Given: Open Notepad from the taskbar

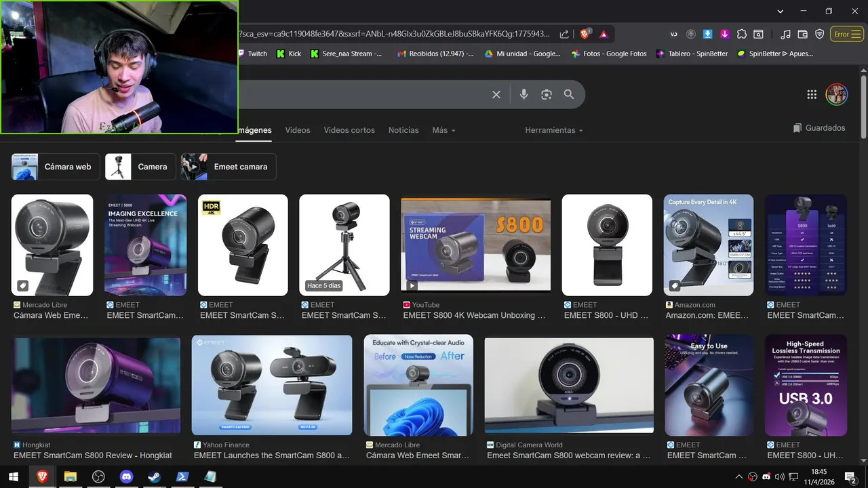Looking at the screenshot, I should [x=210, y=476].
